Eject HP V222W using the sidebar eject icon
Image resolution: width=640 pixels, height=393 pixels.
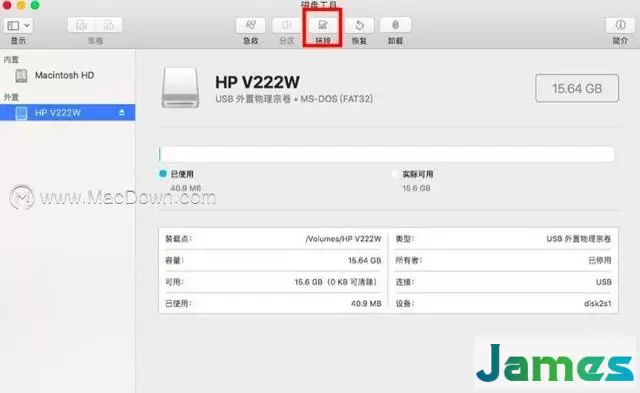(122, 112)
